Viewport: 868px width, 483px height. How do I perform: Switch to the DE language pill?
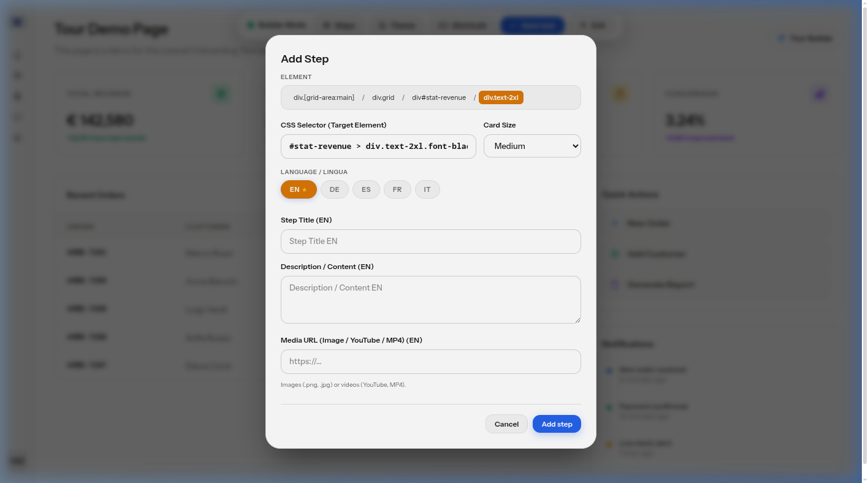335,189
